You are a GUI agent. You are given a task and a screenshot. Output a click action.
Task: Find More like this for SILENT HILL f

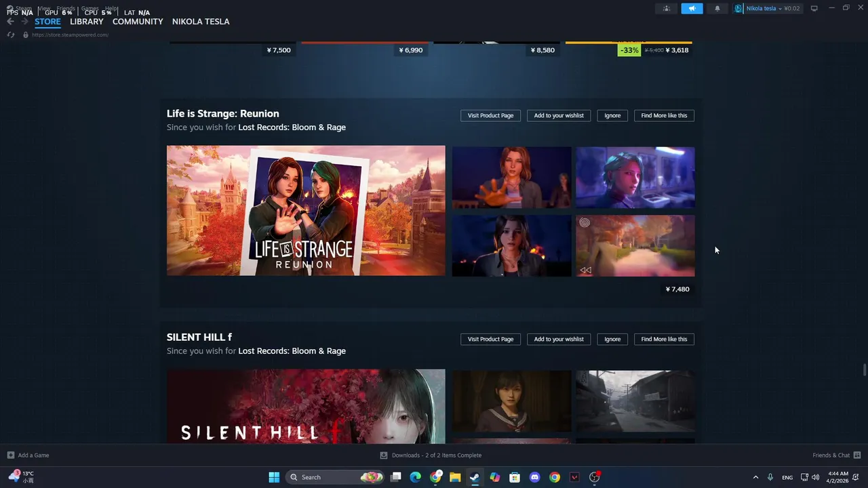coord(664,339)
